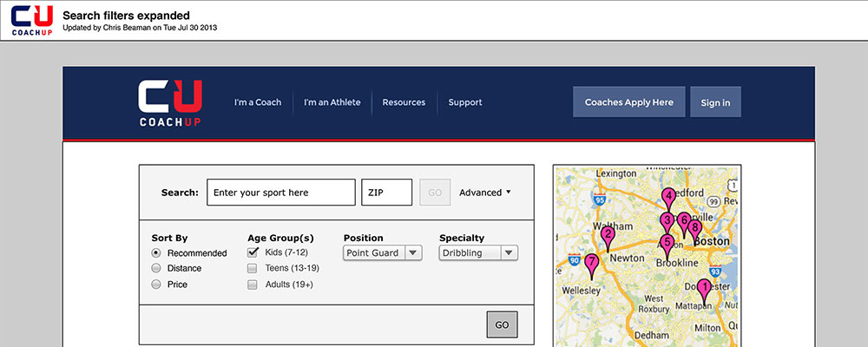Click the Boston label on the map

712,242
